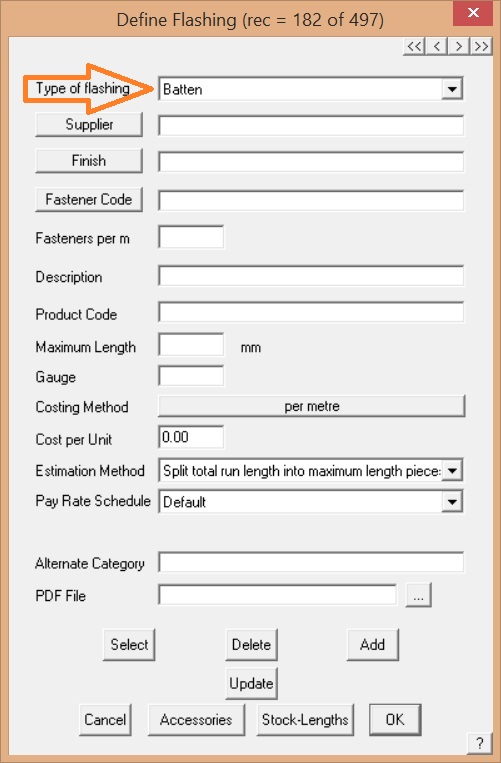This screenshot has height=763, width=501.
Task: Open the Pay Rate Schedule dropdown
Action: pyautogui.click(x=452, y=502)
